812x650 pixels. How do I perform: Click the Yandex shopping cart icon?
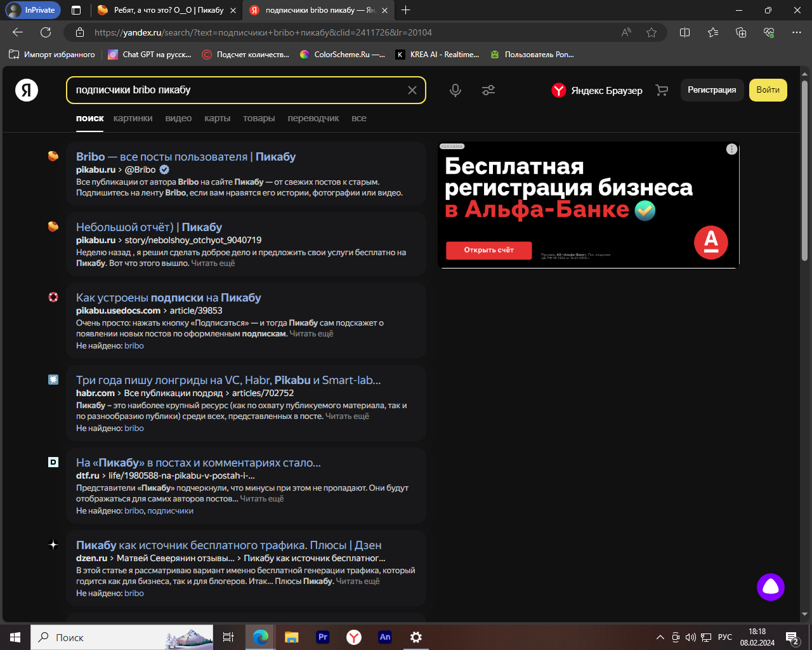click(662, 90)
